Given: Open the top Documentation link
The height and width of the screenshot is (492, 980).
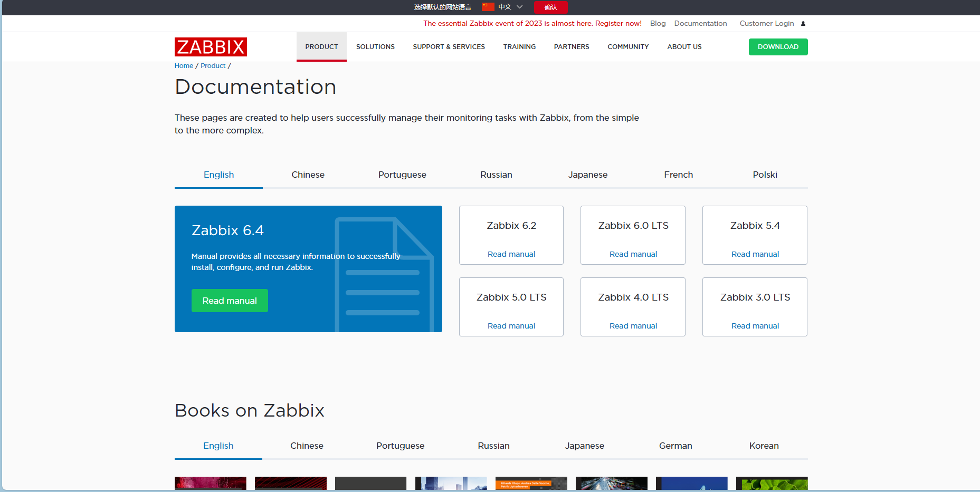Looking at the screenshot, I should [x=700, y=24].
